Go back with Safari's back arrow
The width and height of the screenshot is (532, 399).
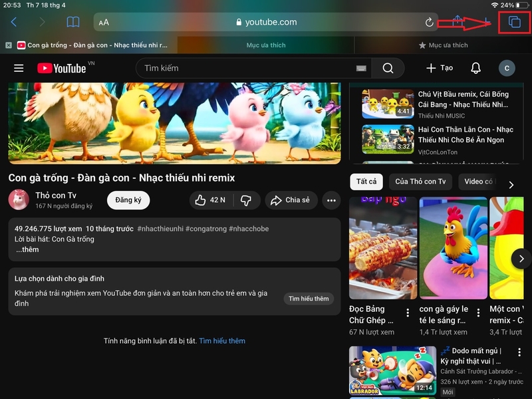(x=13, y=22)
